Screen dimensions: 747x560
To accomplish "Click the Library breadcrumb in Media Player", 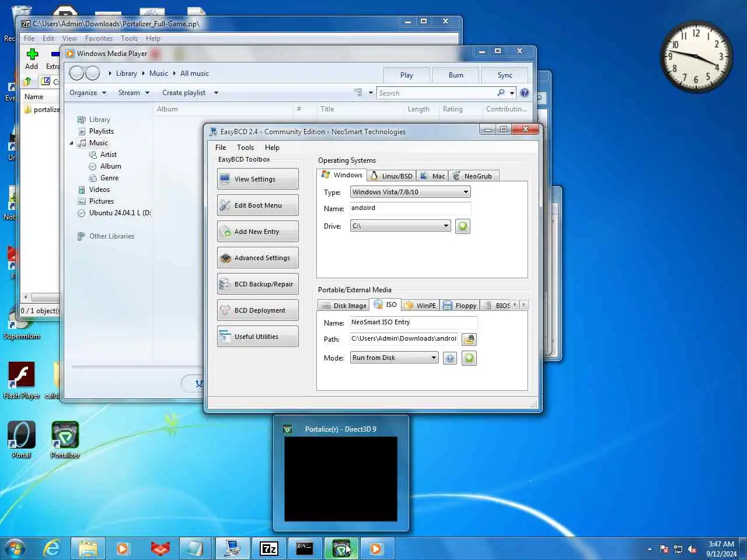I will (126, 73).
